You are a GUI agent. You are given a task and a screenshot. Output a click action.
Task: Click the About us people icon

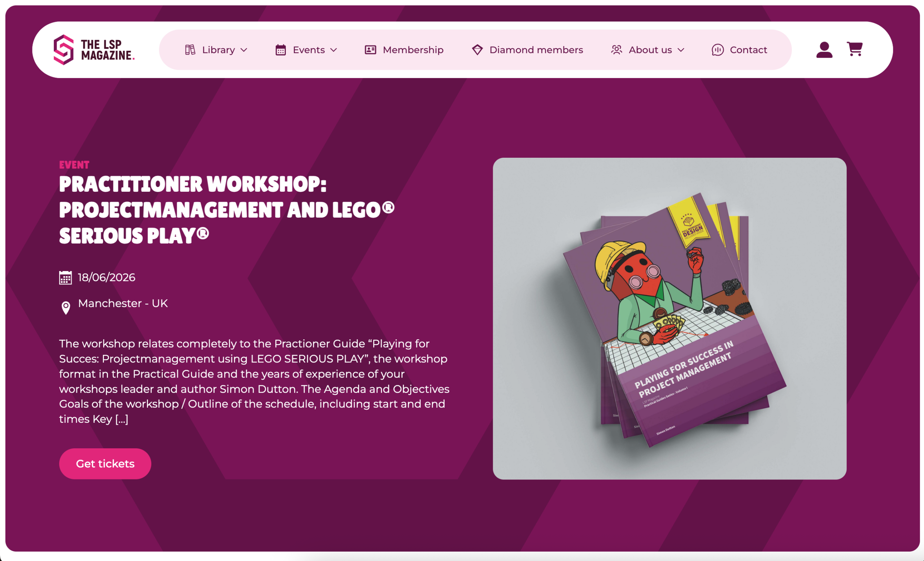coord(616,50)
